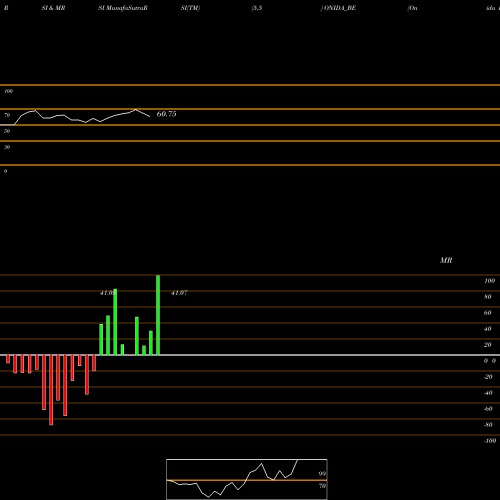Click the ONIDA_BE symbol text in header
Screen dimensions: 500x500
coord(340,8)
